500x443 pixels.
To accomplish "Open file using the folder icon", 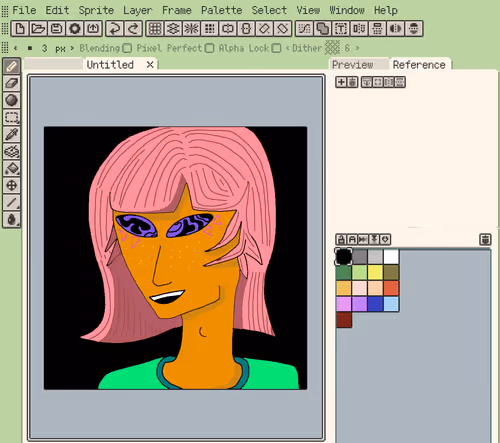I will 38,28.
